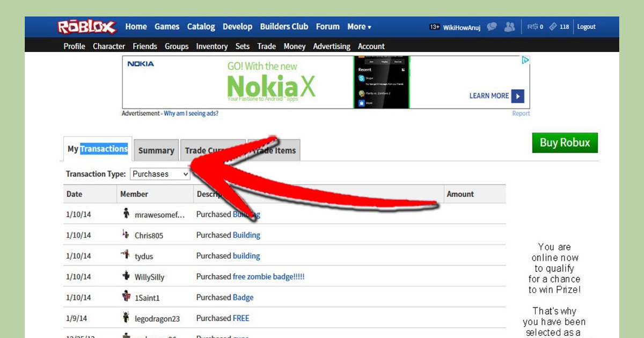Click the Report ad link
Viewport: 644px width, 338px height.
pos(521,114)
